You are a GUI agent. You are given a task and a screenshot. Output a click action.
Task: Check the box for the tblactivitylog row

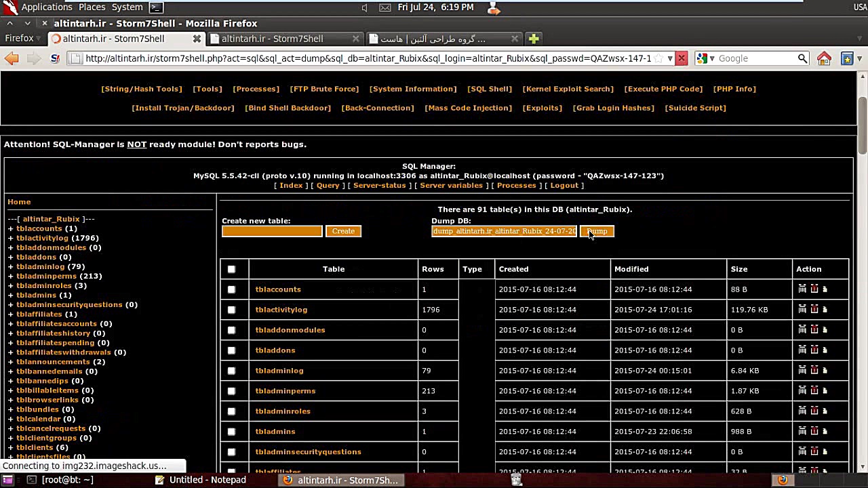[231, 310]
